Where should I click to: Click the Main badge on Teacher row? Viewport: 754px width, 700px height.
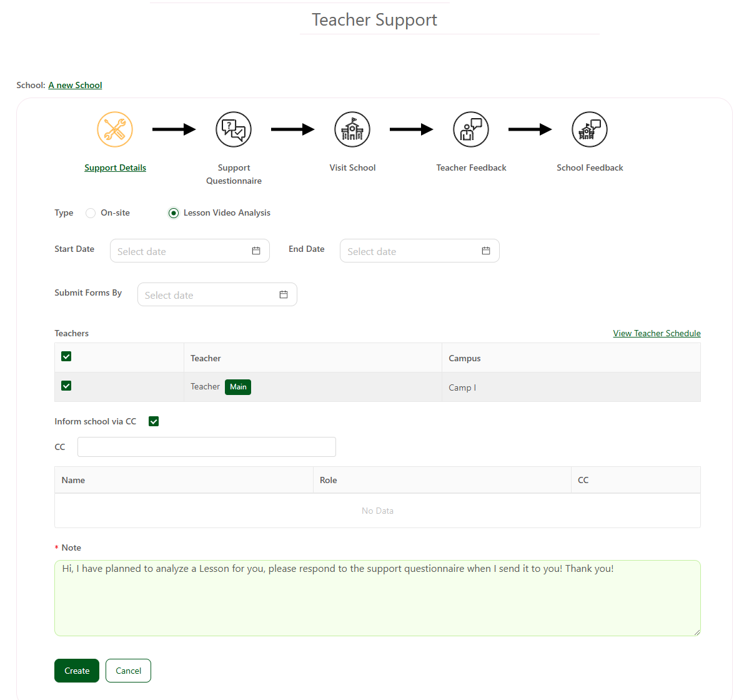tap(238, 387)
